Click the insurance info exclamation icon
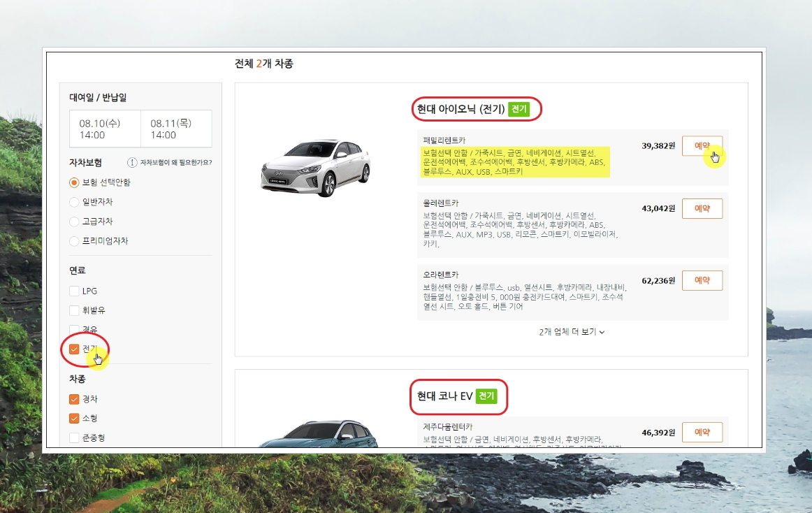Image resolution: width=812 pixels, height=513 pixels. [x=132, y=163]
